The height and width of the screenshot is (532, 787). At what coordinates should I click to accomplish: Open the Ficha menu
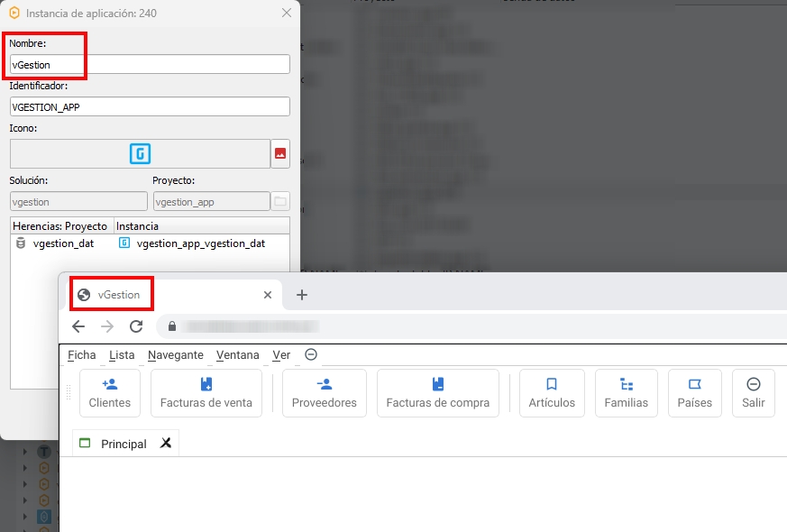[x=81, y=355]
